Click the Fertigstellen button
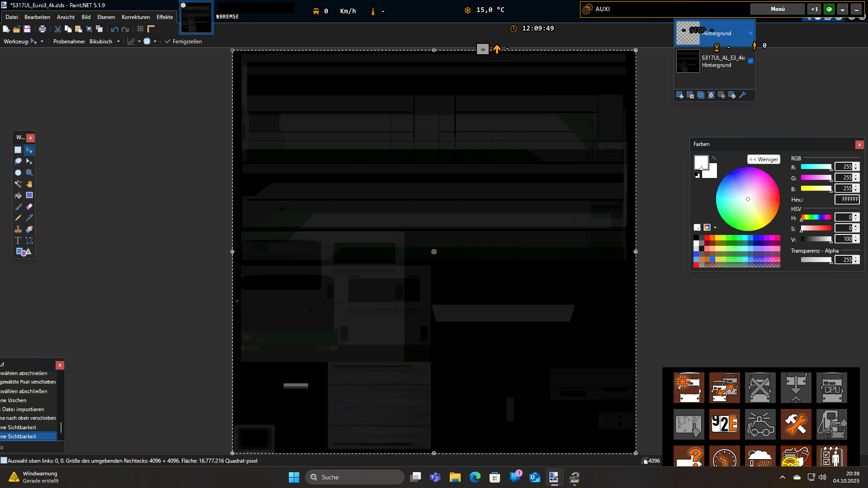Image resolution: width=868 pixels, height=488 pixels. coord(183,42)
